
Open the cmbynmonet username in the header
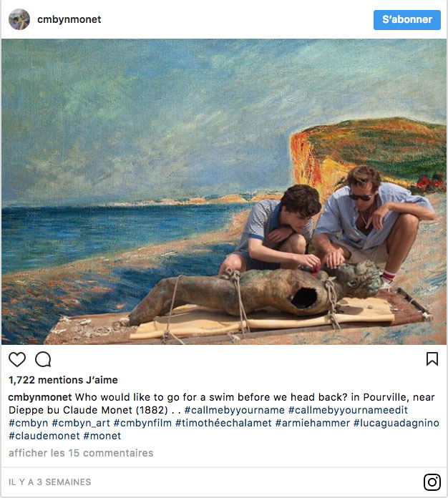click(69, 19)
